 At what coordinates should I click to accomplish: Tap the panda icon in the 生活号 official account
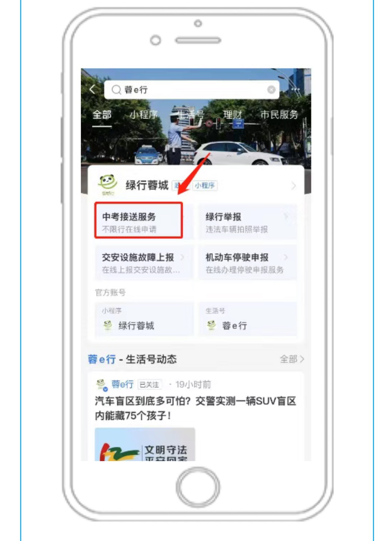(x=211, y=325)
